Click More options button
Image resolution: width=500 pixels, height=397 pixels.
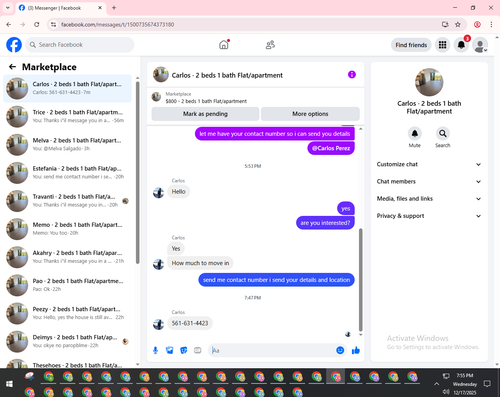tap(310, 114)
